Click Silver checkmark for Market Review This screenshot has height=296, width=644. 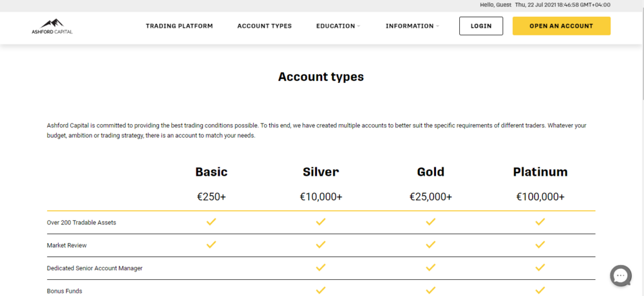(321, 245)
